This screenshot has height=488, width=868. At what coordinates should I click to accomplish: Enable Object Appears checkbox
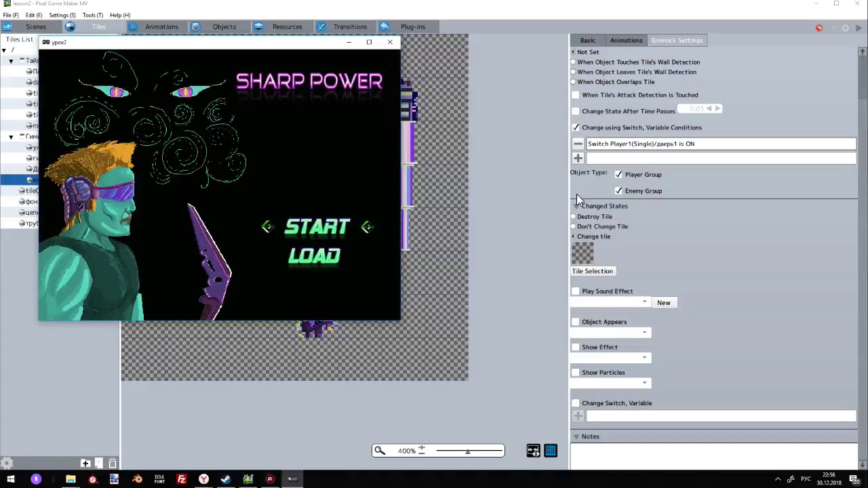coord(576,322)
